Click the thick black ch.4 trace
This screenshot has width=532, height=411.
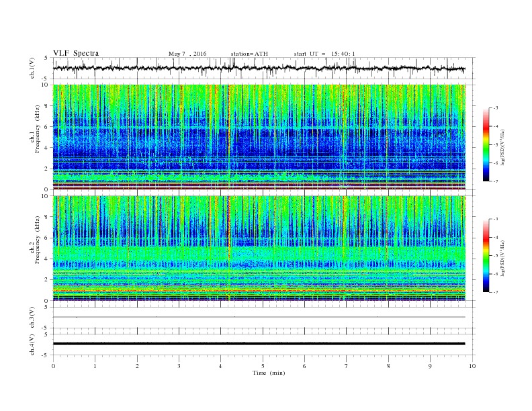pyautogui.click(x=259, y=344)
